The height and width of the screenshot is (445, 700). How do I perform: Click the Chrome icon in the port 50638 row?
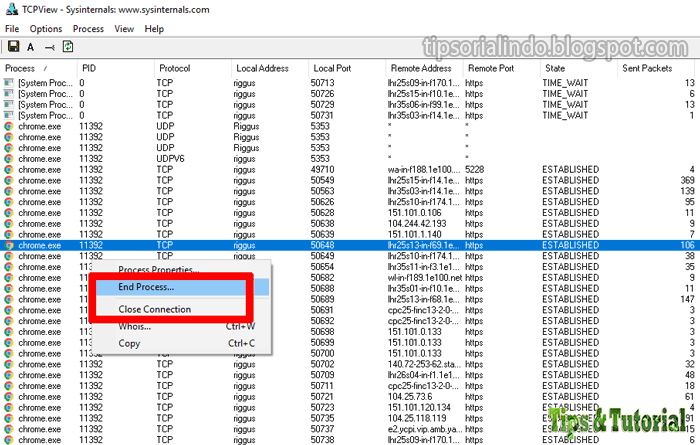tap(8, 224)
